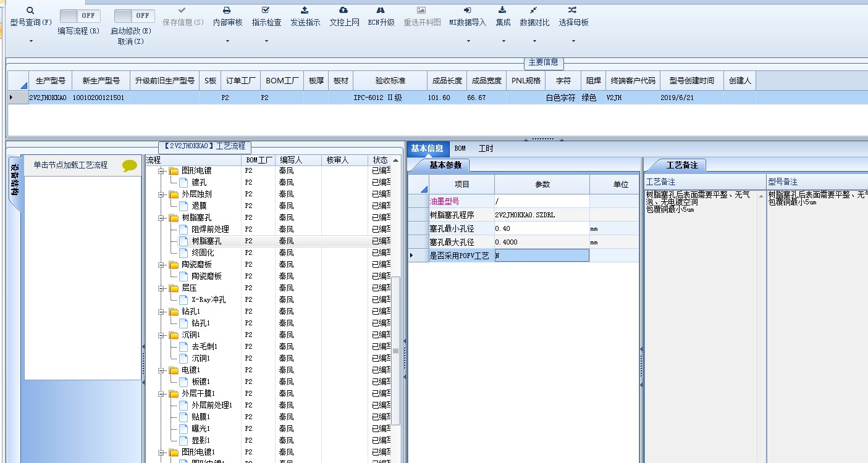This screenshot has width=868, height=463.
Task: Click the 验收标准 column header
Action: pyautogui.click(x=390, y=80)
